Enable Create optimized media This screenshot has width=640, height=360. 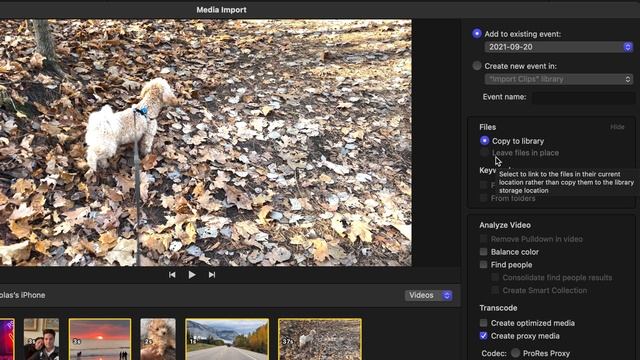point(484,323)
